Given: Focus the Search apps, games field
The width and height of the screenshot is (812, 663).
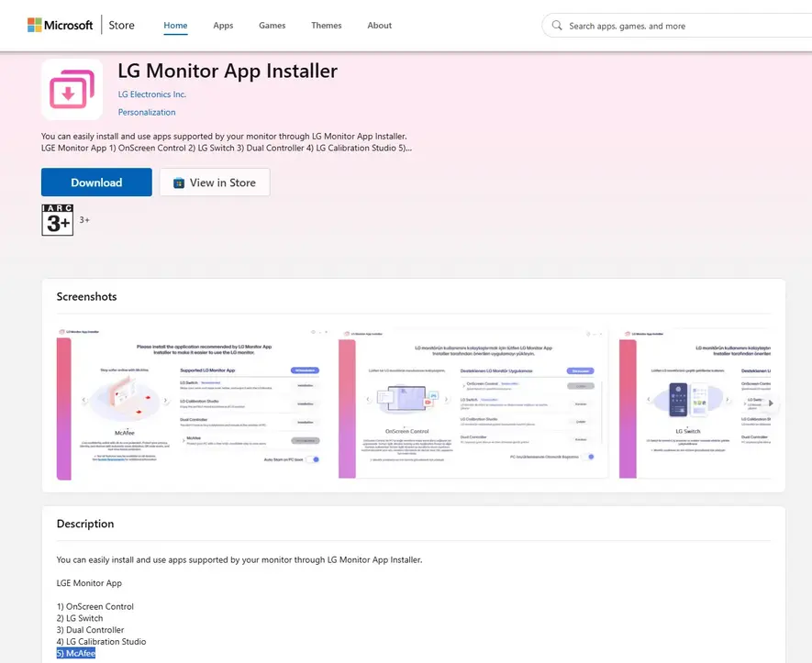Looking at the screenshot, I should (x=678, y=26).
